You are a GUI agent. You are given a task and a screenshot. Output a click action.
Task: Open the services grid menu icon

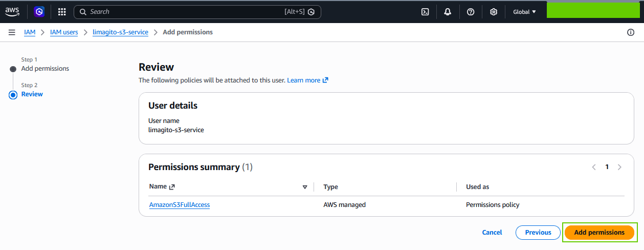point(62,12)
